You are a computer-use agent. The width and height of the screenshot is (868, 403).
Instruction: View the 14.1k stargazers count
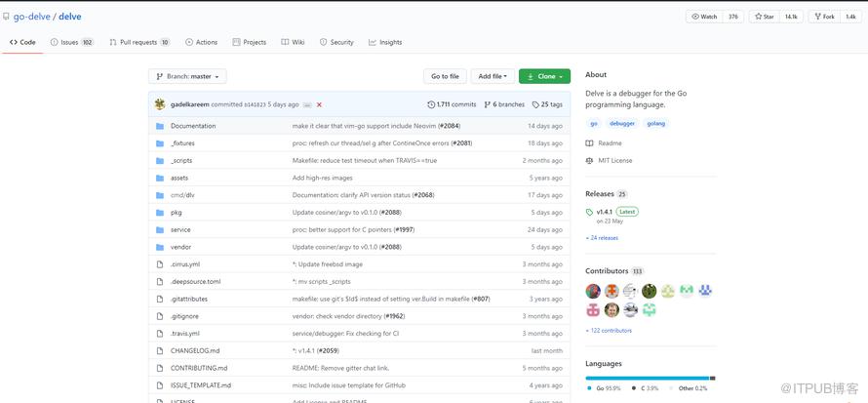(791, 17)
